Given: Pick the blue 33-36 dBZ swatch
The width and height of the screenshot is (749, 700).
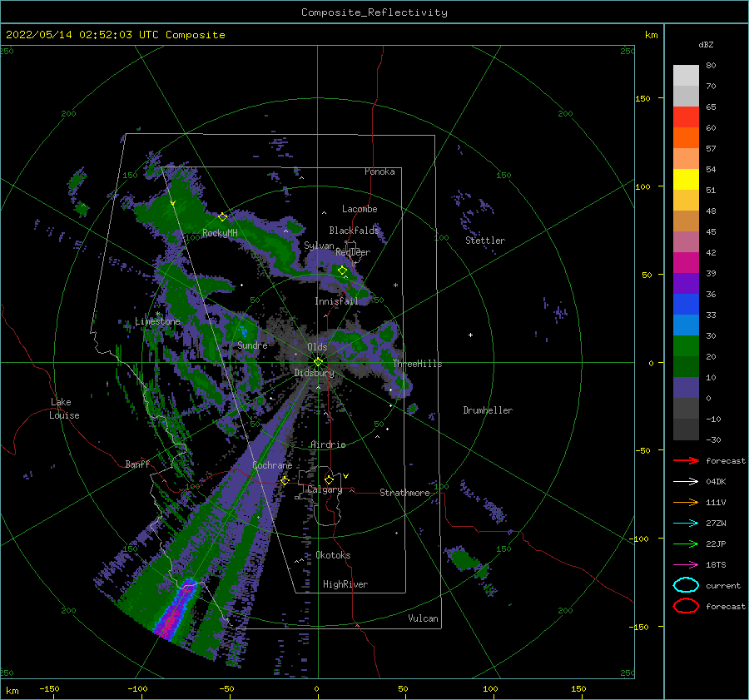Looking at the screenshot, I should click(686, 304).
